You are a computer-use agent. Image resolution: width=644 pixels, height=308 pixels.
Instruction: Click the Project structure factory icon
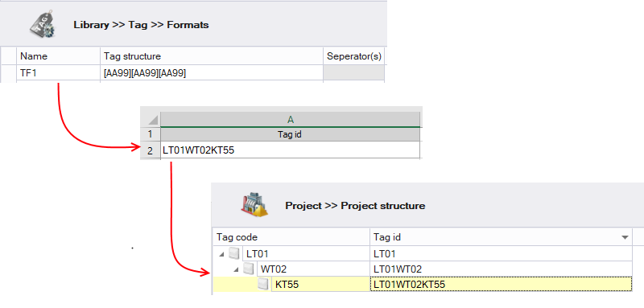coord(254,203)
